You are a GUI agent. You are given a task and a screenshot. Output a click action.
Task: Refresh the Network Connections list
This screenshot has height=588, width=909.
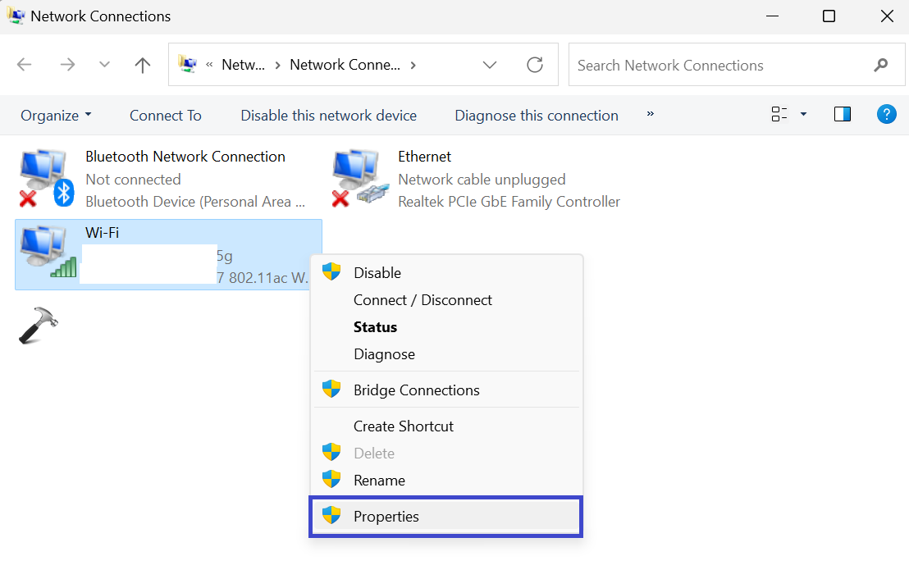point(535,65)
